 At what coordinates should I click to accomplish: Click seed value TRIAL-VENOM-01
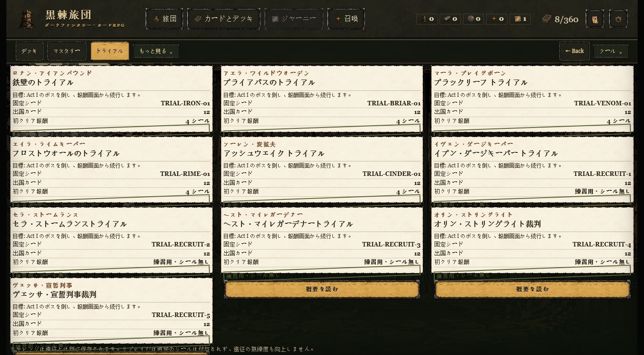point(603,103)
